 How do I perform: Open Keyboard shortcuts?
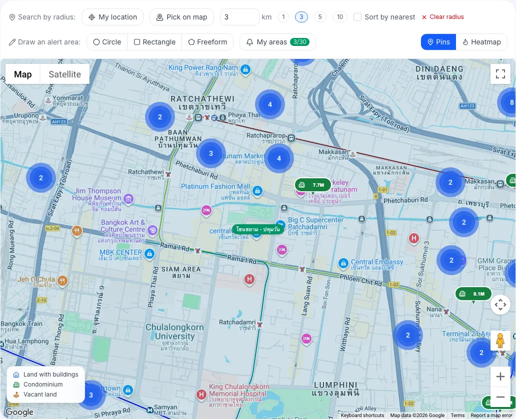point(362,416)
